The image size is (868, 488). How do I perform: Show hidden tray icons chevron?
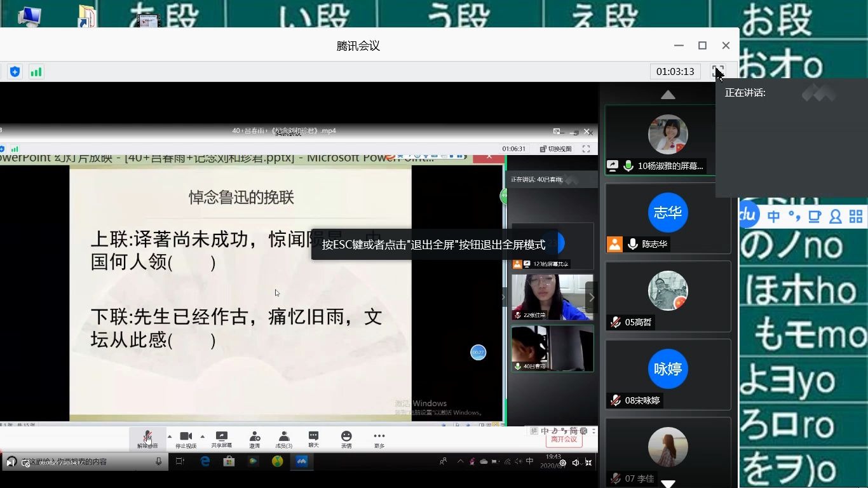tap(460, 462)
